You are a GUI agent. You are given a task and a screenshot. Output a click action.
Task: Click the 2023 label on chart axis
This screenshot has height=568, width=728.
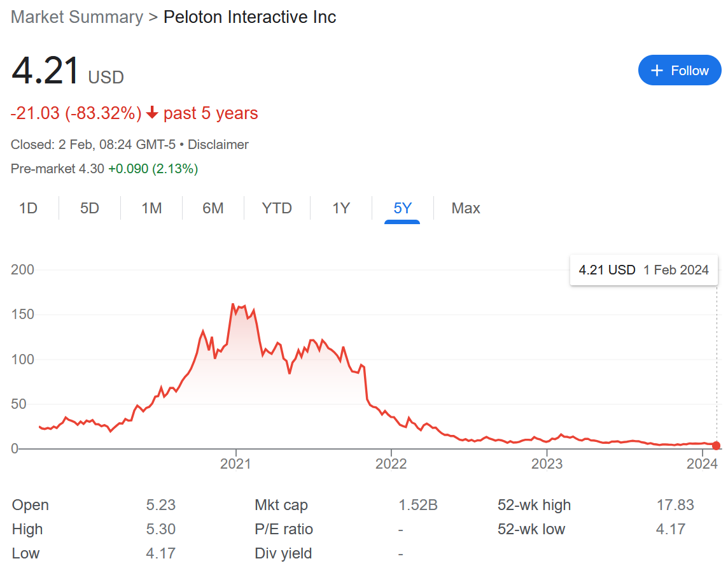coord(547,464)
